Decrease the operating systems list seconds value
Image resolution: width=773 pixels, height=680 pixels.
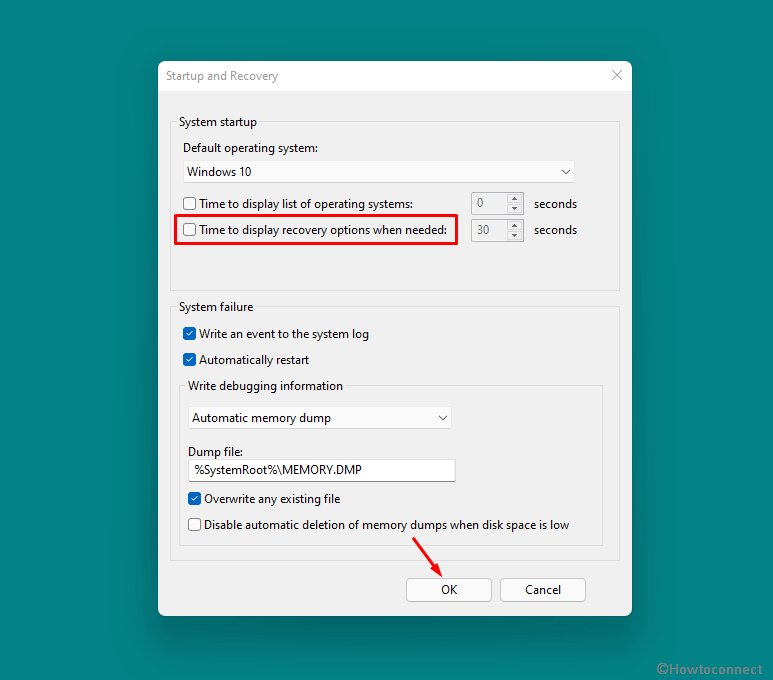(515, 209)
